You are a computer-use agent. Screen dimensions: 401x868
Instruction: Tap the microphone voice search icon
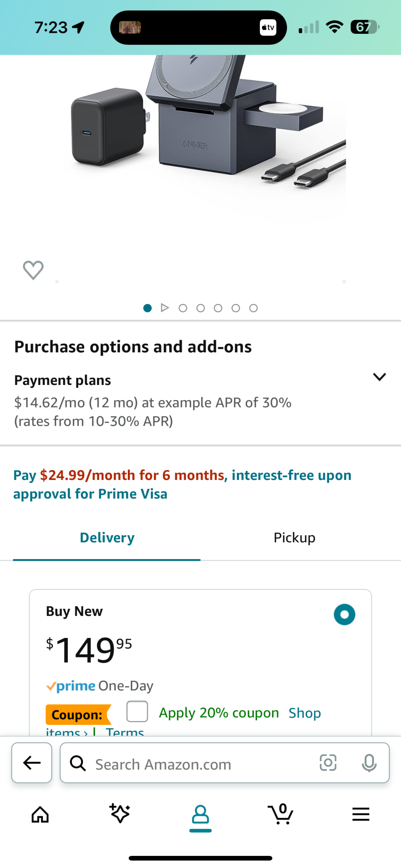(x=369, y=763)
